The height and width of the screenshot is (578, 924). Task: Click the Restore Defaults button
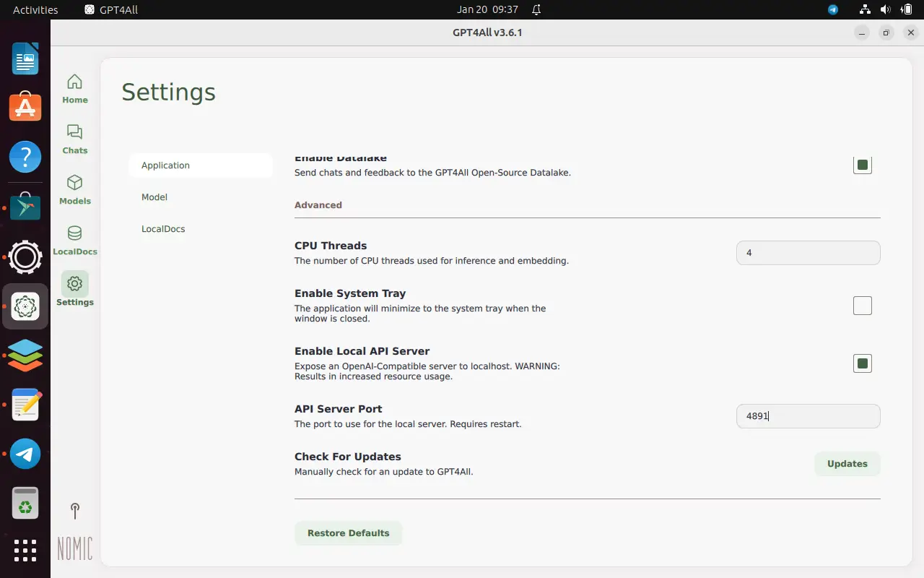tap(348, 533)
